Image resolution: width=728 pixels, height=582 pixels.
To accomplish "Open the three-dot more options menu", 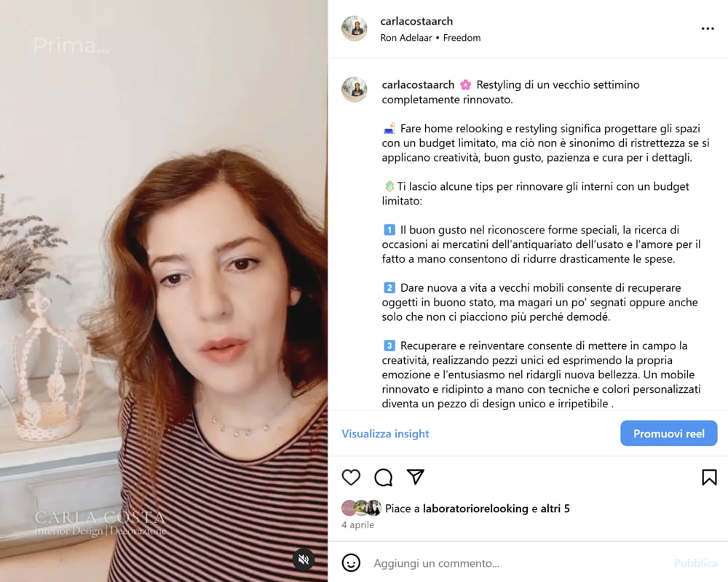I will coord(708,29).
